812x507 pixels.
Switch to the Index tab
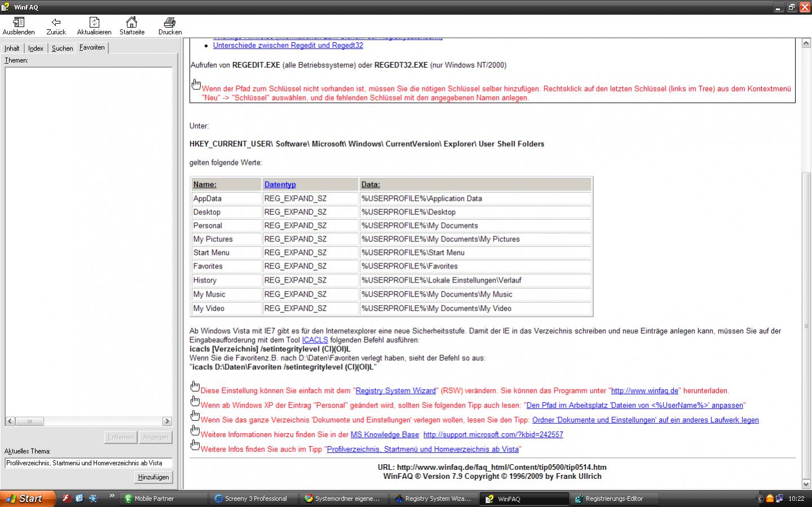tap(36, 49)
